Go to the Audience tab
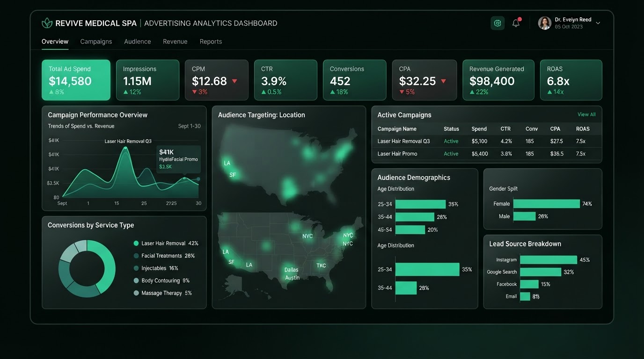Viewport: 644px width, 359px height. click(138, 42)
